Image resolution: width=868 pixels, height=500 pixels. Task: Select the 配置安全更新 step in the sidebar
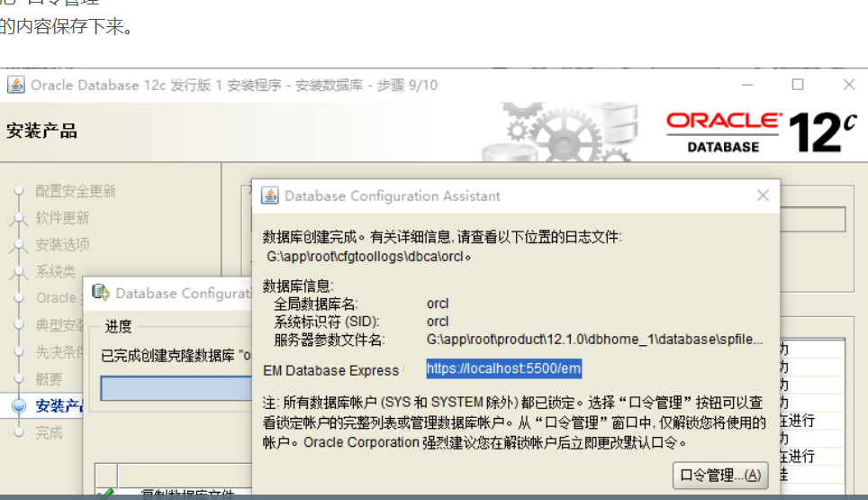[76, 191]
